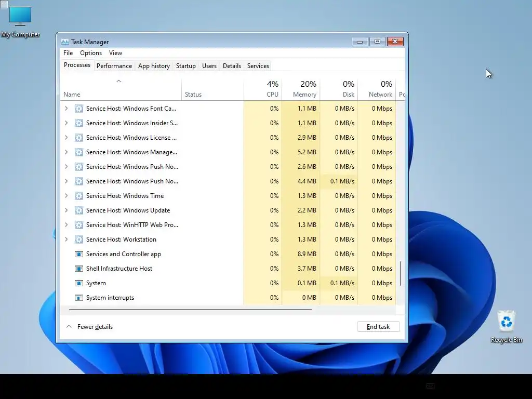Click the 5.2 MB memory value
Image resolution: width=532 pixels, height=399 pixels.
(307, 152)
